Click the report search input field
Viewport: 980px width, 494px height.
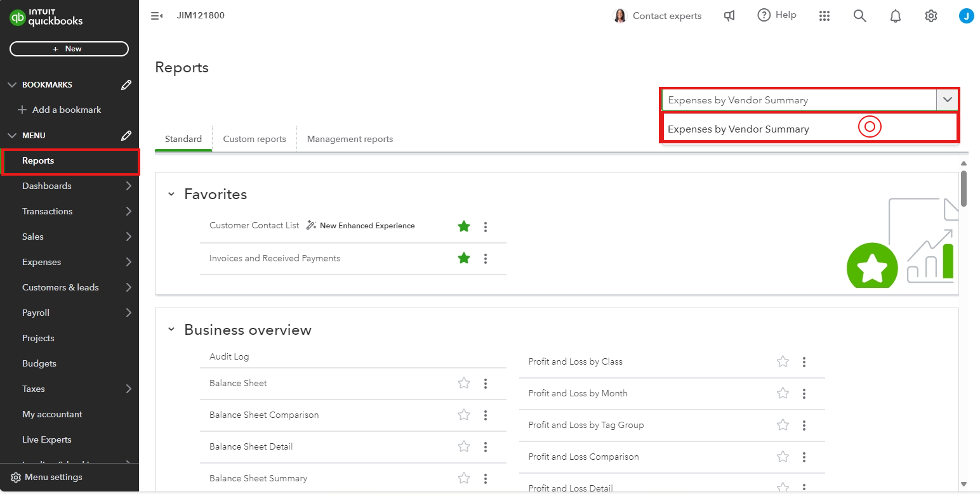point(798,100)
